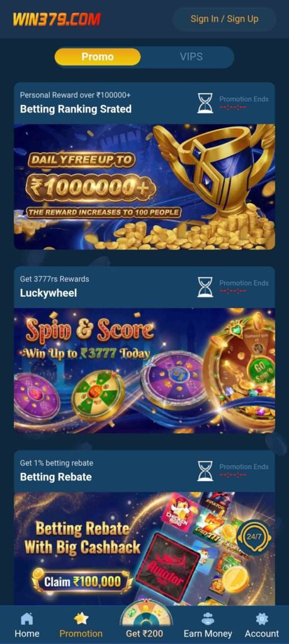Image resolution: width=289 pixels, height=644 pixels.
Task: Click the Betting Ranking Srated title
Action: [76, 109]
